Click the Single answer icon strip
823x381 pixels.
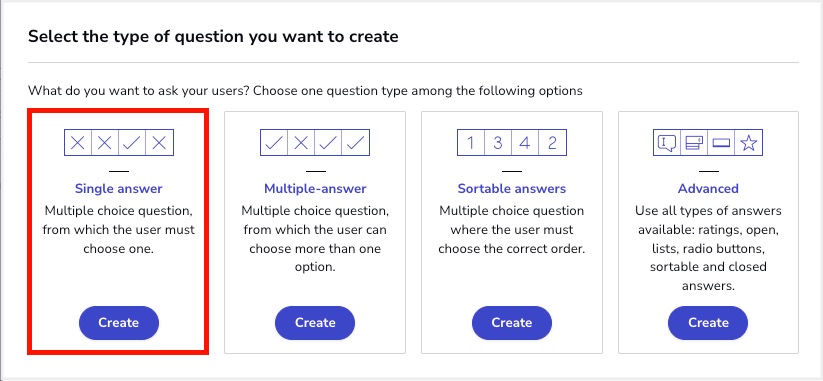click(x=119, y=143)
